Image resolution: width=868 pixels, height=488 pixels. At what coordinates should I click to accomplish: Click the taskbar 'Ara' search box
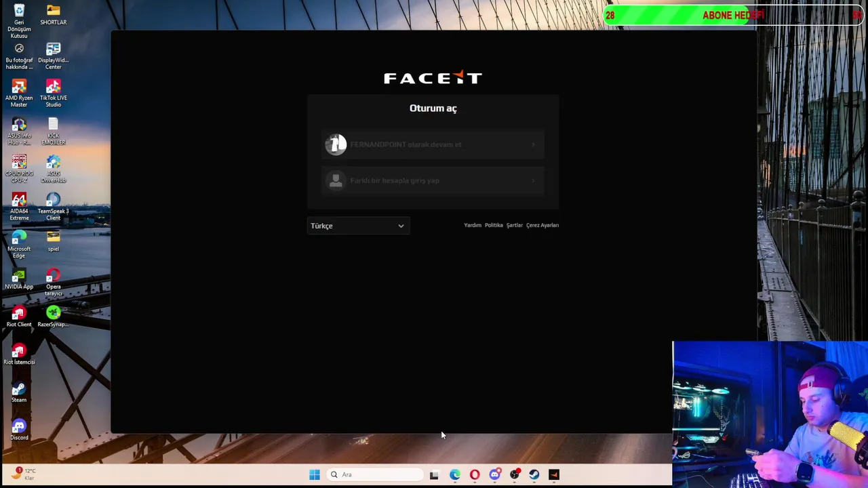pos(375,474)
